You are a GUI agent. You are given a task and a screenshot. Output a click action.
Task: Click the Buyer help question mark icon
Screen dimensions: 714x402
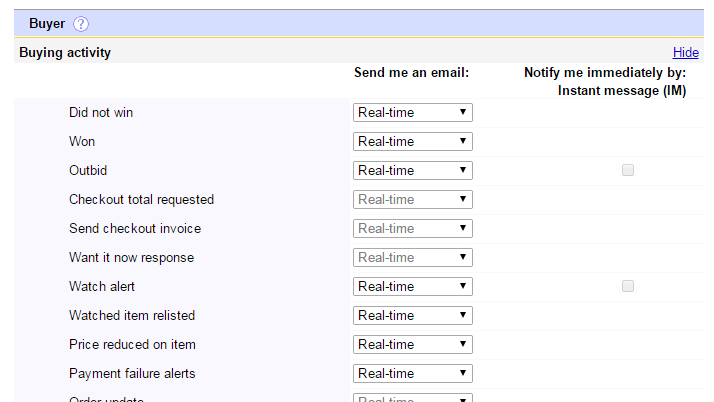point(81,24)
